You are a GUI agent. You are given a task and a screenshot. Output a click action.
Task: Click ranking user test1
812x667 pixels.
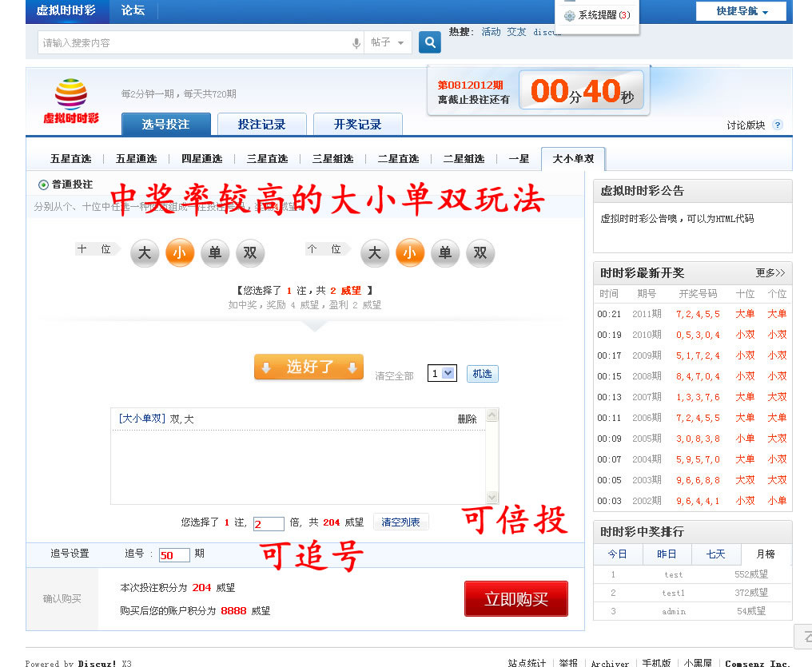tap(673, 593)
